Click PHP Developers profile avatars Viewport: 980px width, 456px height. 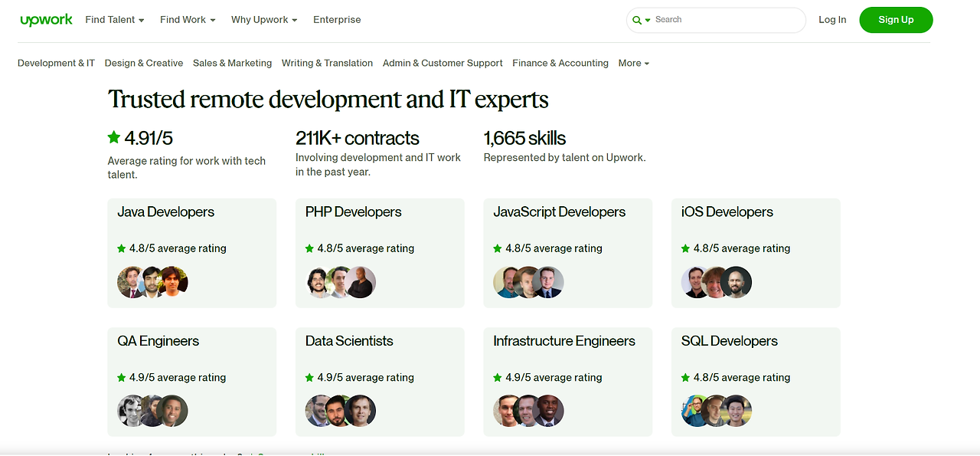[x=341, y=282]
